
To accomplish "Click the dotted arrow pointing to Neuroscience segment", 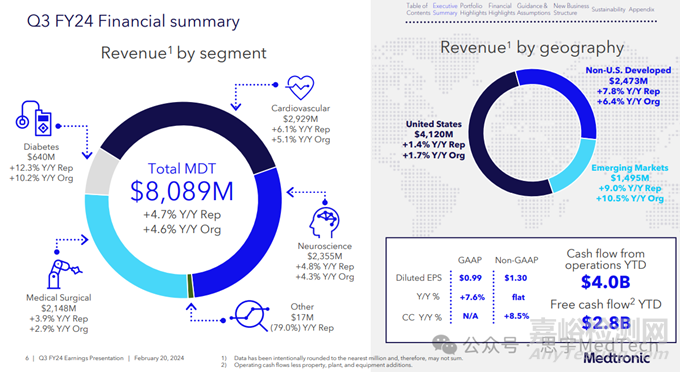I will [307, 195].
